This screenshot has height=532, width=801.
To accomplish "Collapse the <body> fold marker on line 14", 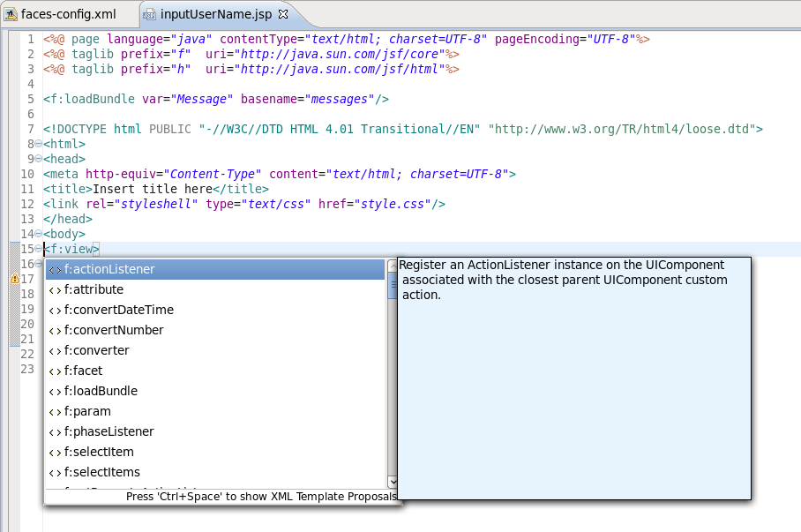I will 36,234.
